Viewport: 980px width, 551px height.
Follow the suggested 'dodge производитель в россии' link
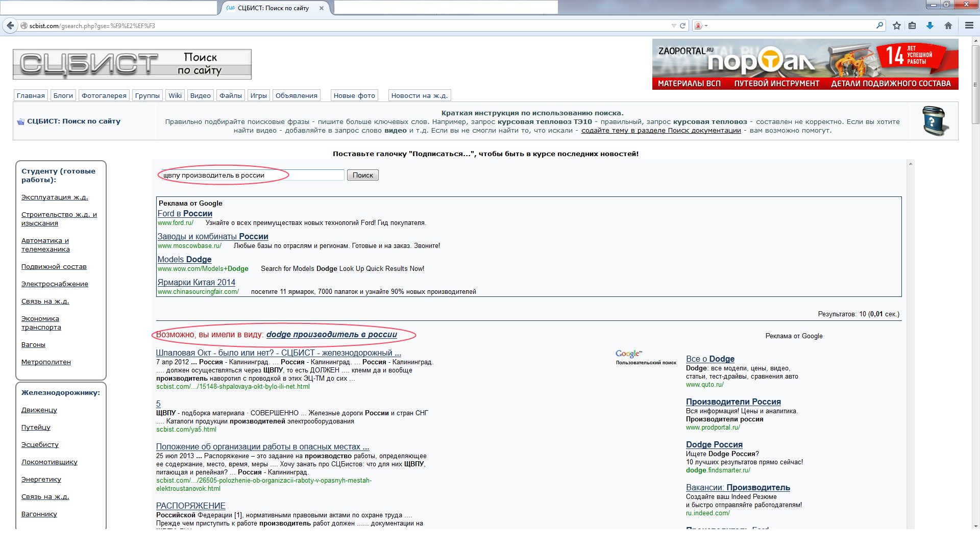coord(331,335)
